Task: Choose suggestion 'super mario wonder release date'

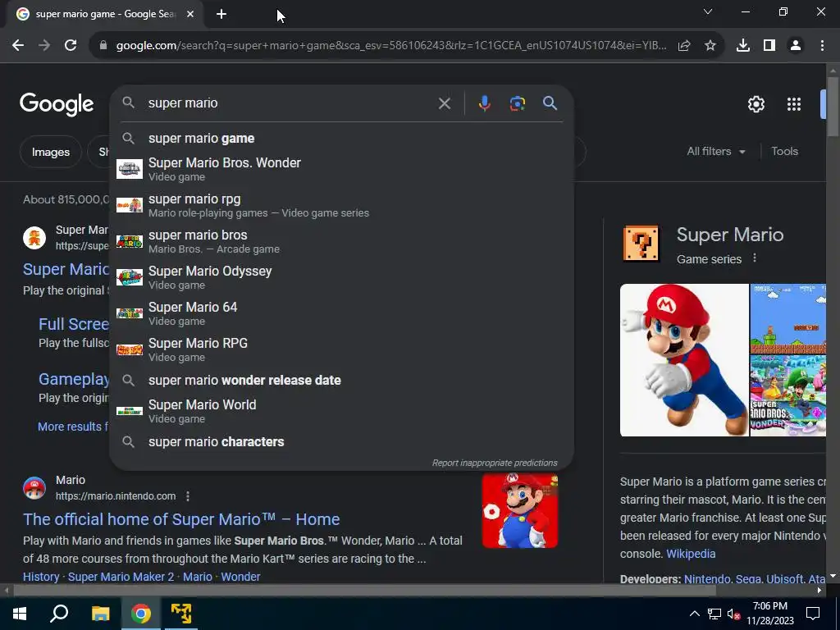Action: point(341,381)
